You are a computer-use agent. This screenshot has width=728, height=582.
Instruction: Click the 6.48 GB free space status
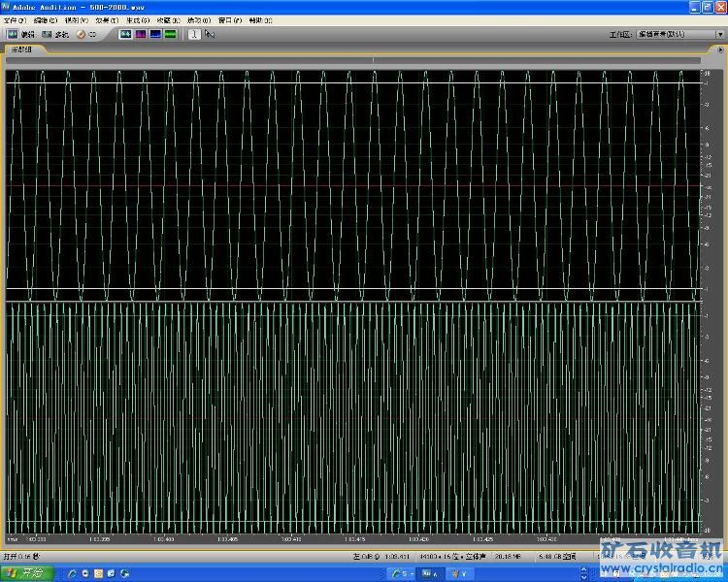click(x=557, y=556)
